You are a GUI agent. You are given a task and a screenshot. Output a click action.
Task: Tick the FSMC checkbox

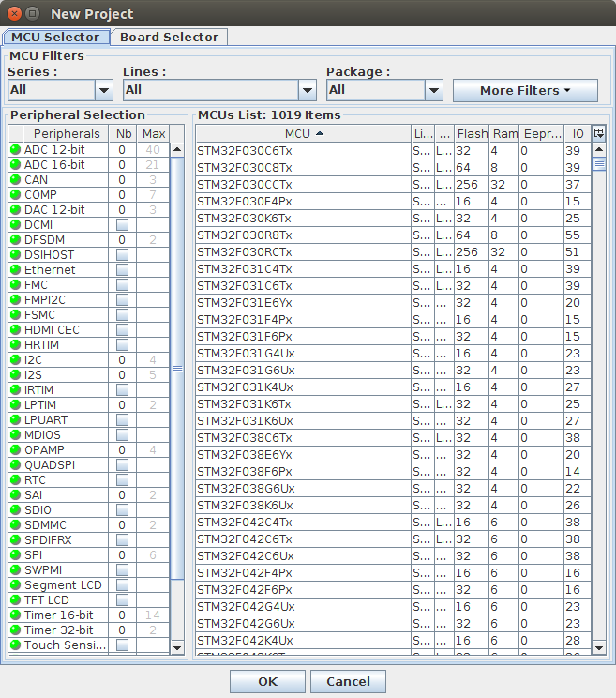[122, 315]
